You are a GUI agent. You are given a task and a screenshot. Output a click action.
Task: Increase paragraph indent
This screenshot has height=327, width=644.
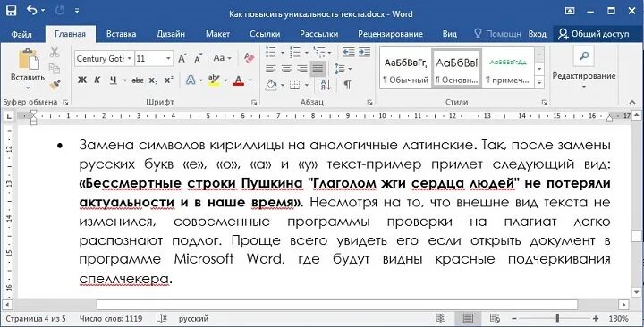[x=364, y=52]
